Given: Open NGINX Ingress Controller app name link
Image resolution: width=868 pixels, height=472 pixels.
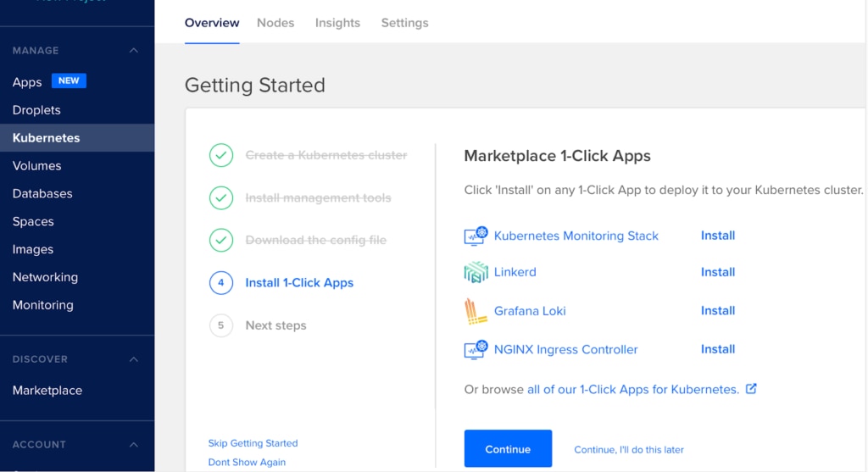Looking at the screenshot, I should (565, 350).
